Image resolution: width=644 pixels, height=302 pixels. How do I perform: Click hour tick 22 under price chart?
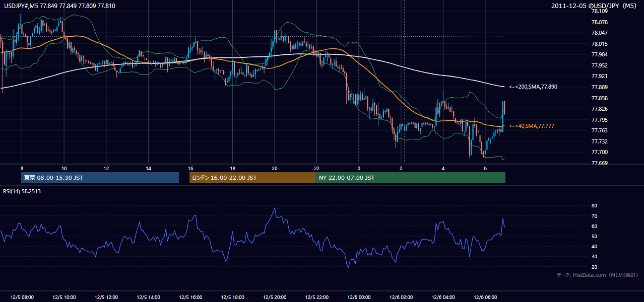[x=316, y=168]
